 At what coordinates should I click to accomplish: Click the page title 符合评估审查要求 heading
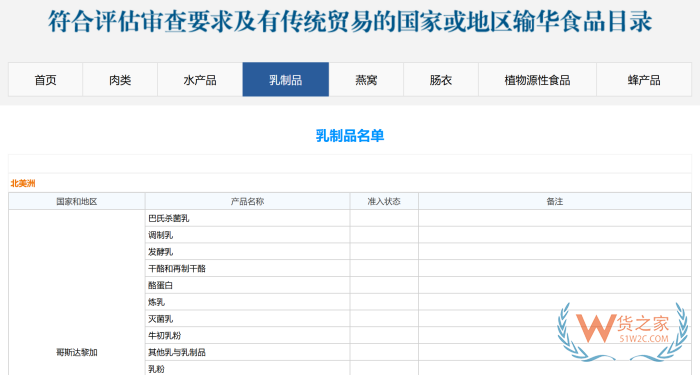coord(350,21)
